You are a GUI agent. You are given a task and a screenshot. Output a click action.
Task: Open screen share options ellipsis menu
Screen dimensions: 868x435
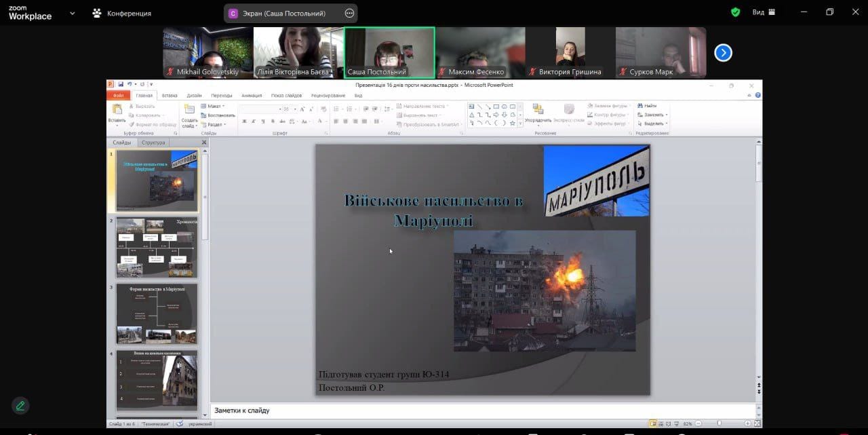pos(349,13)
